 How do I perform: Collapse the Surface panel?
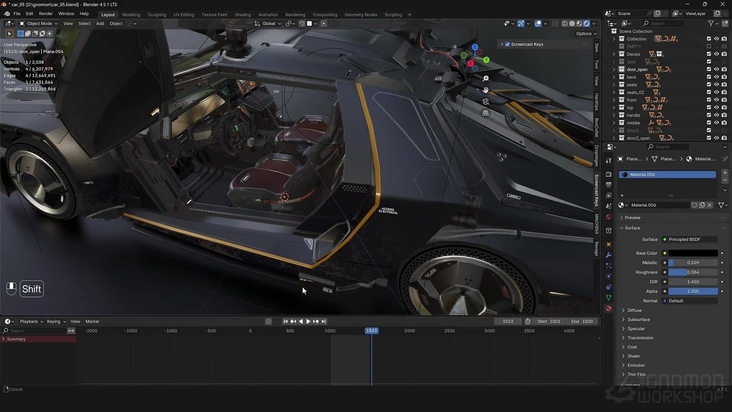tap(632, 228)
